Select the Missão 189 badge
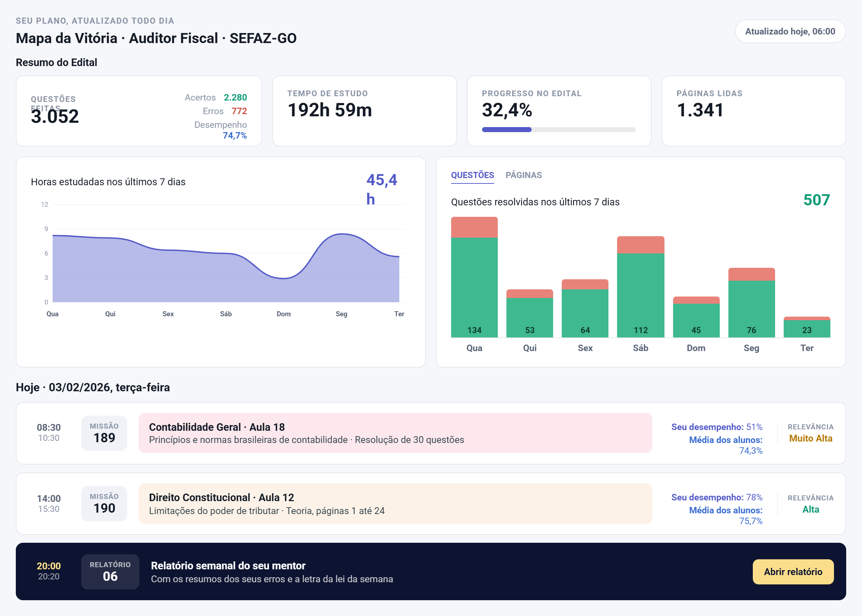The height and width of the screenshot is (616, 862). 104,433
